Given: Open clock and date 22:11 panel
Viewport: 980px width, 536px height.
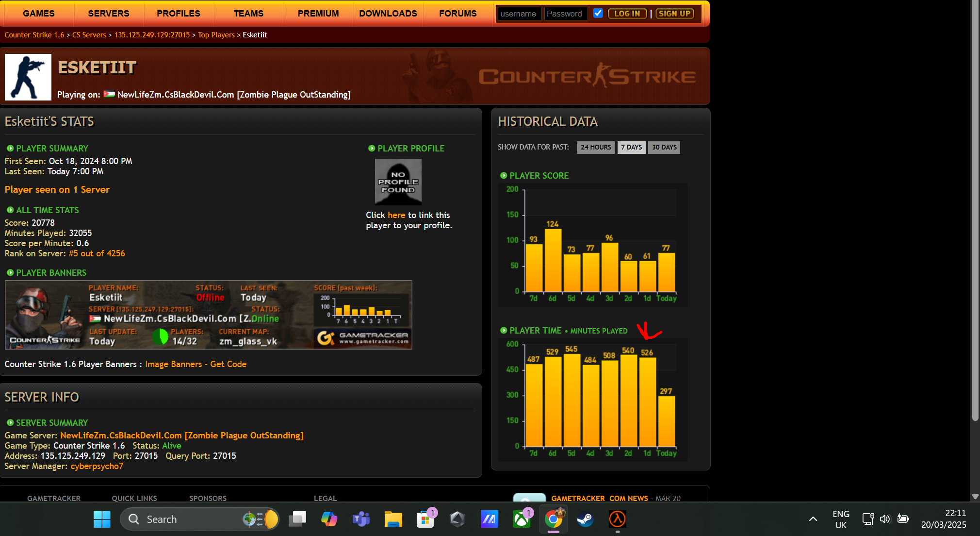Looking at the screenshot, I should coord(944,519).
